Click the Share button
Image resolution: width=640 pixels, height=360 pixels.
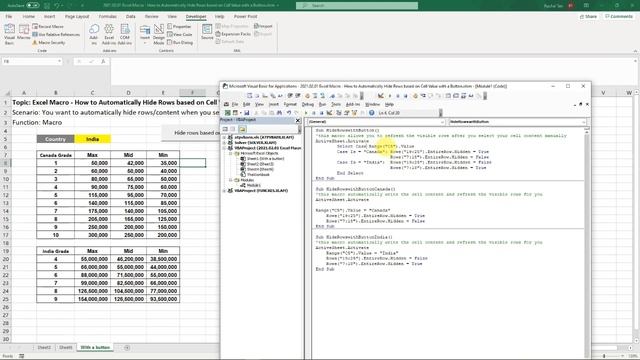click(588, 17)
